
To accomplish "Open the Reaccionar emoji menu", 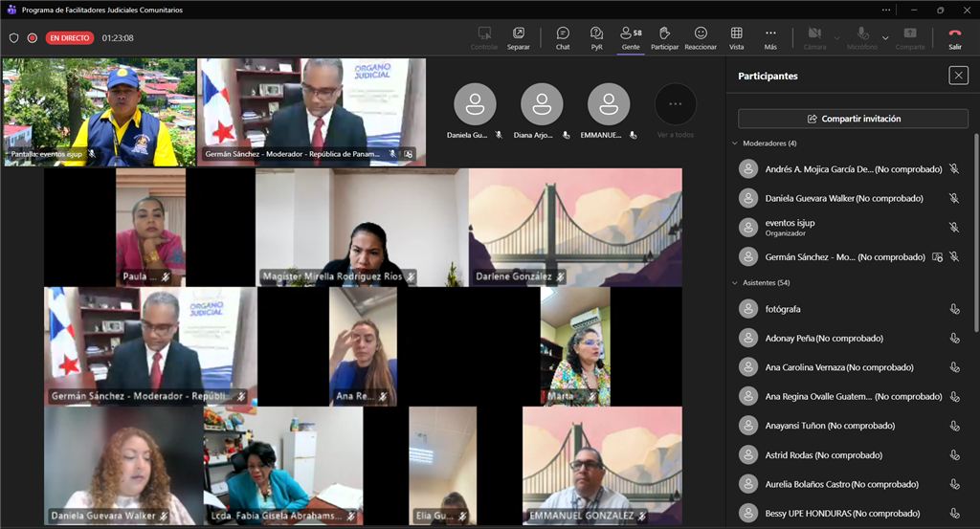I will click(x=701, y=37).
